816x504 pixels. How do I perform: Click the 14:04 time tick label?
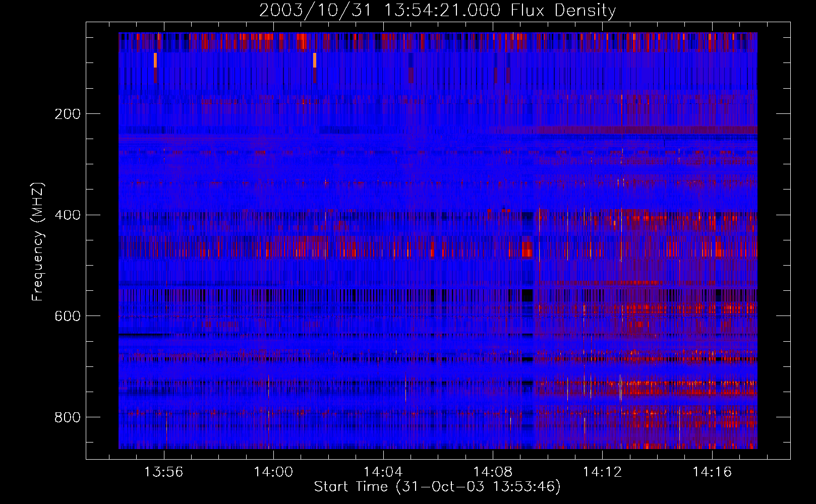coord(383,472)
